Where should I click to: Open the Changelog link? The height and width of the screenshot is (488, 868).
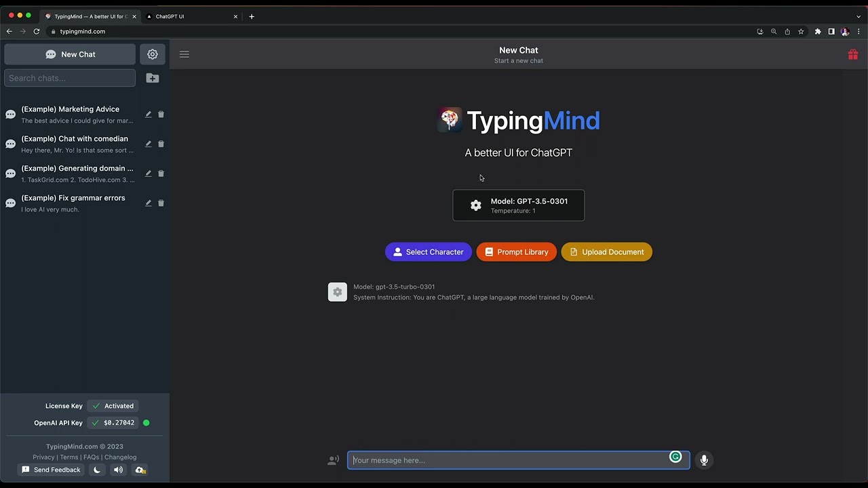point(121,457)
